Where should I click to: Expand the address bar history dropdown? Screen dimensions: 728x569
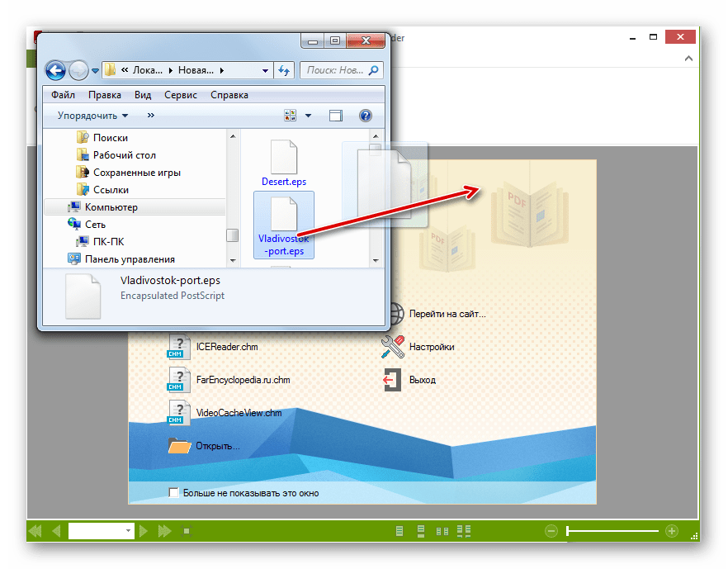(265, 70)
